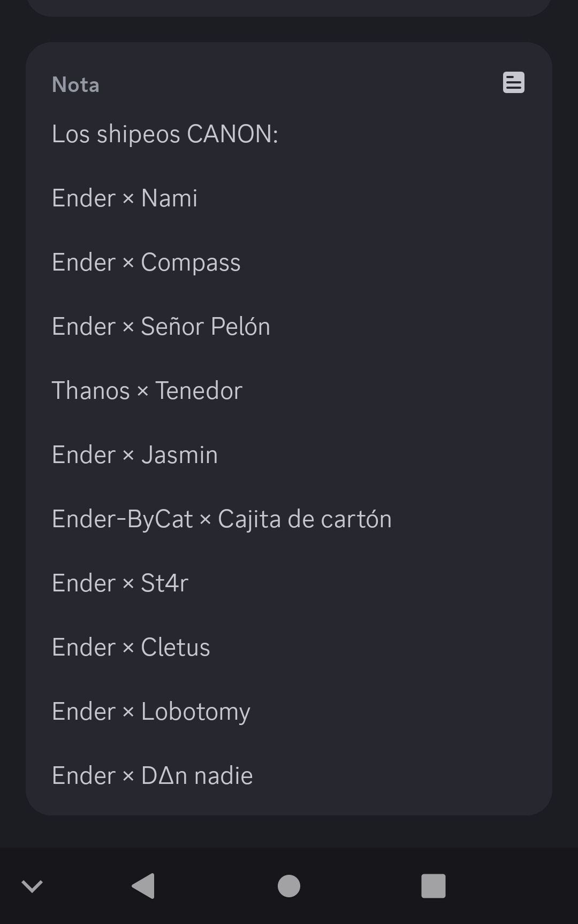Tap the 'Thanos × Tenedor' line
The width and height of the screenshot is (578, 924).
[147, 391]
